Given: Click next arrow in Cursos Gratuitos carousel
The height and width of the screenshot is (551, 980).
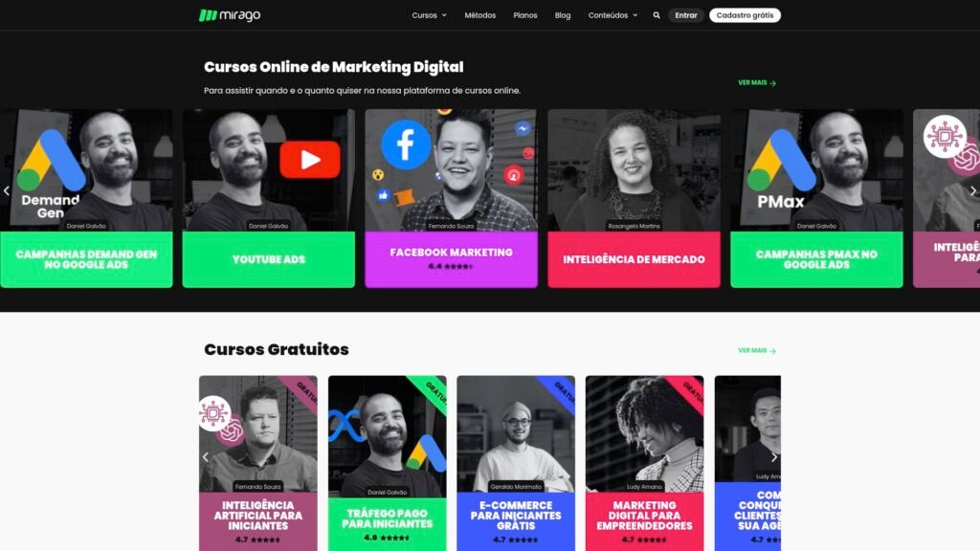Looking at the screenshot, I should pos(773,457).
